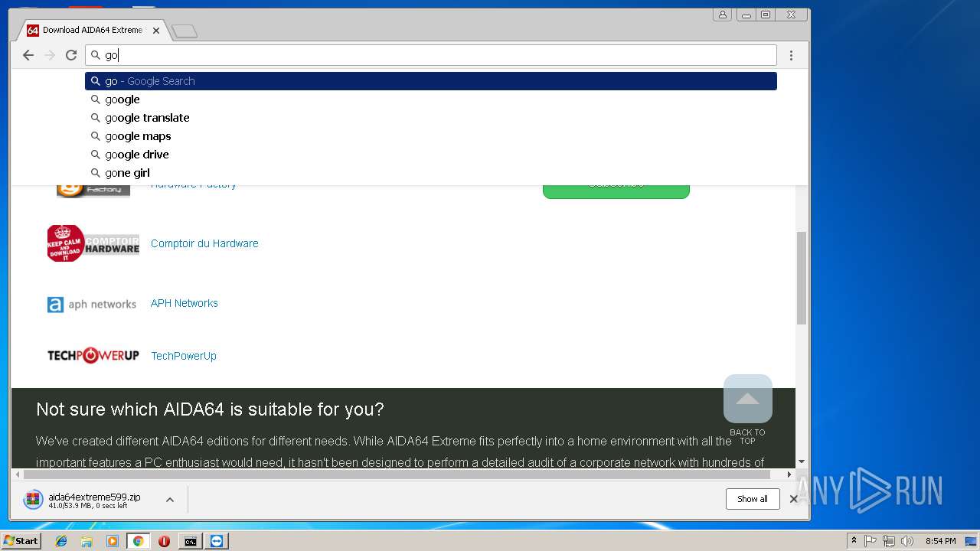Open the TechPowerUp download link
The image size is (980, 551).
pos(184,356)
